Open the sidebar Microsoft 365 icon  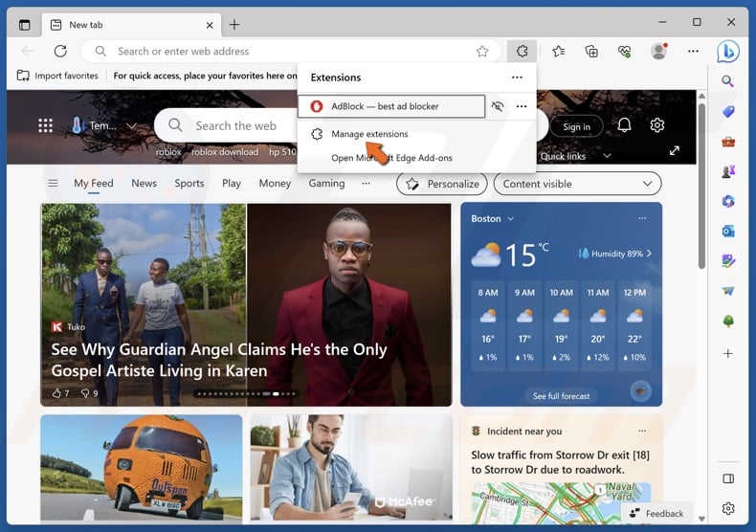pos(728,201)
